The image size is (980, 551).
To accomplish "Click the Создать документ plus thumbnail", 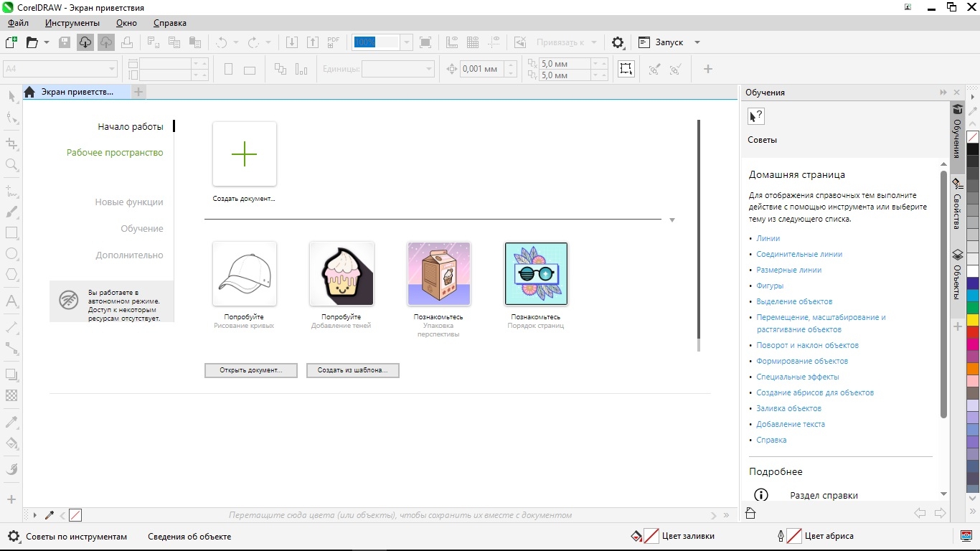I will 245,154.
